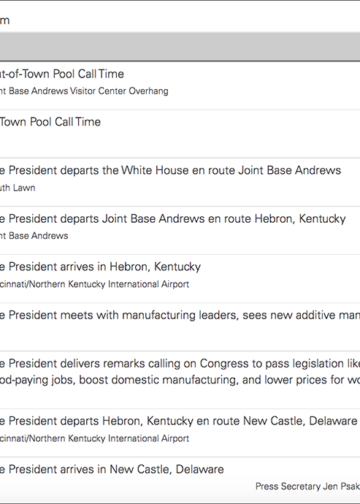Click Northern Kentucky International Airport under departure entry
Viewport: 360px width, 504px height.
tap(94, 438)
